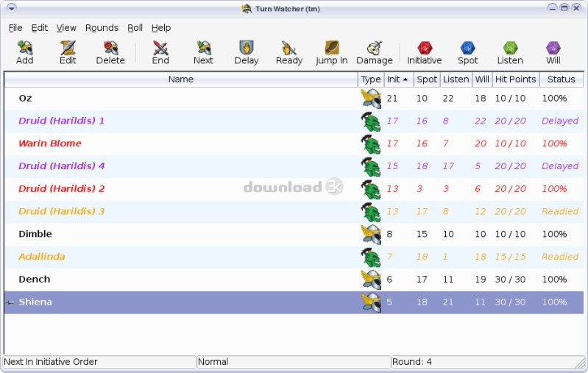588x373 pixels.
Task: Select the Dench name
Action: click(x=35, y=280)
